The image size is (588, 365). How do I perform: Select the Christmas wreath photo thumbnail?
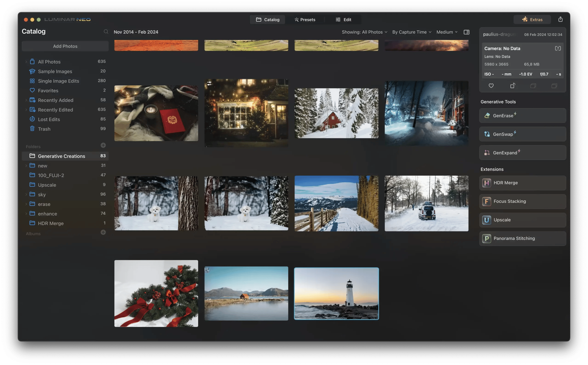click(156, 293)
